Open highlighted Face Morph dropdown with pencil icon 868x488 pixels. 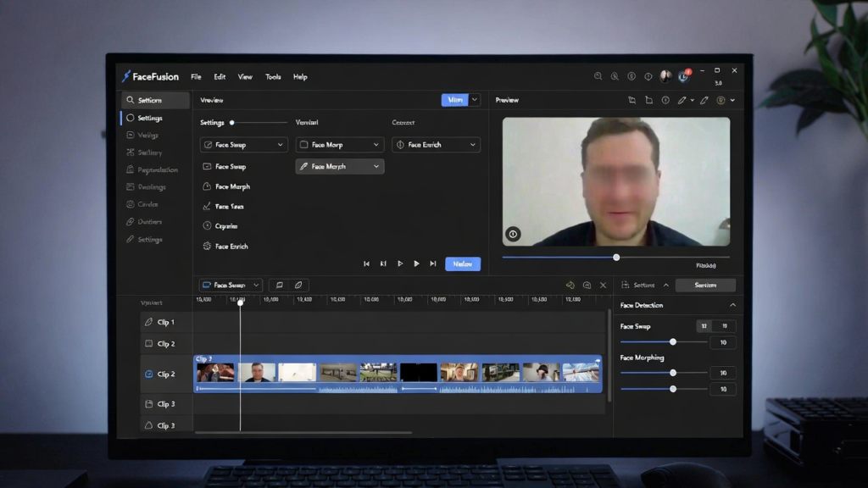pyautogui.click(x=340, y=166)
